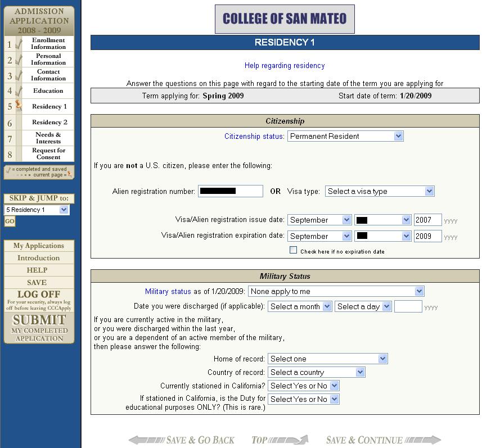The height and width of the screenshot is (448, 482).
Task: Click issue date year field 2007
Action: pyautogui.click(x=427, y=220)
